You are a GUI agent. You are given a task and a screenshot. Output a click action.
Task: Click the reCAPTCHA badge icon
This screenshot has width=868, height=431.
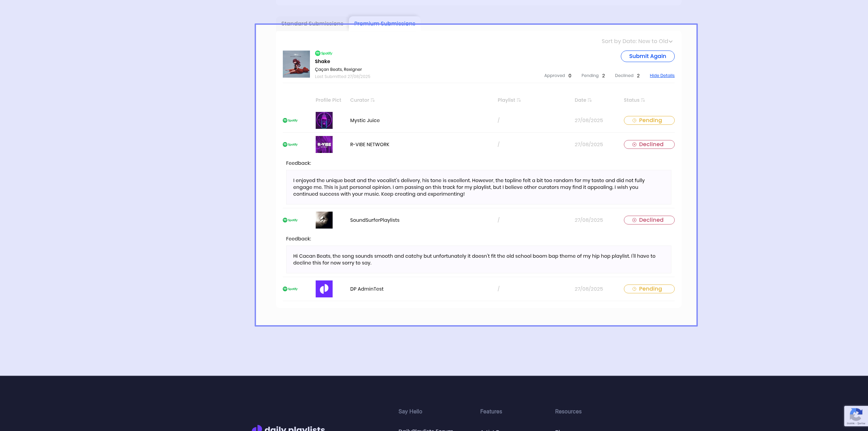[x=856, y=415]
